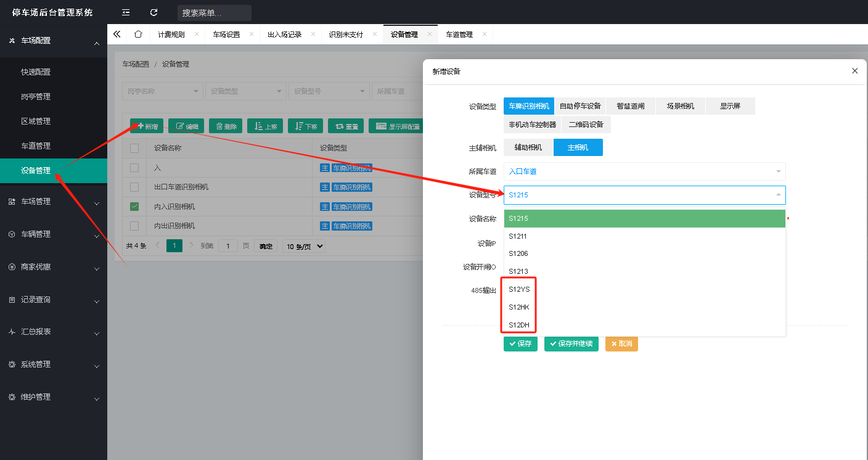The width and height of the screenshot is (868, 460).
Task: Expand the 车场管理 sidebar menu
Action: pyautogui.click(x=54, y=202)
